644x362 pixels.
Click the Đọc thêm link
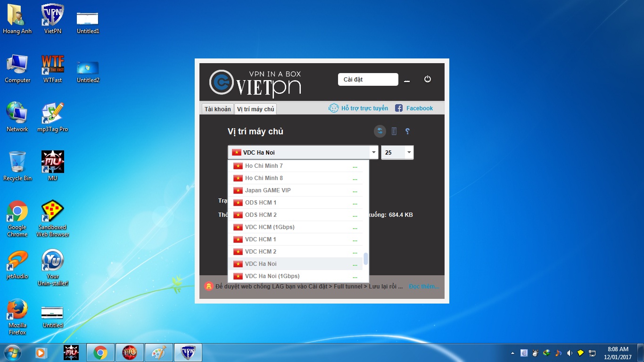click(x=424, y=286)
